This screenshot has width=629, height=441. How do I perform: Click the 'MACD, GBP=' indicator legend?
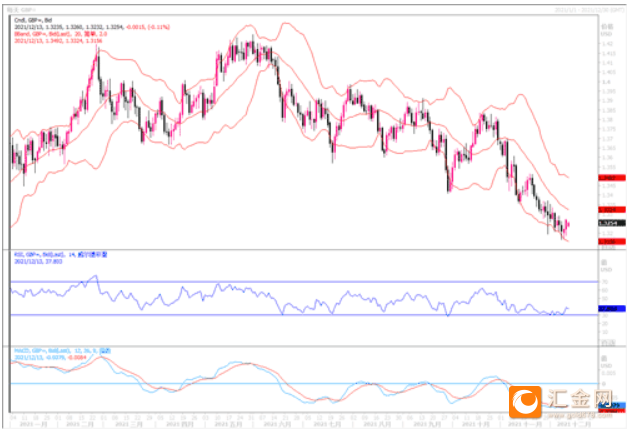pos(62,351)
